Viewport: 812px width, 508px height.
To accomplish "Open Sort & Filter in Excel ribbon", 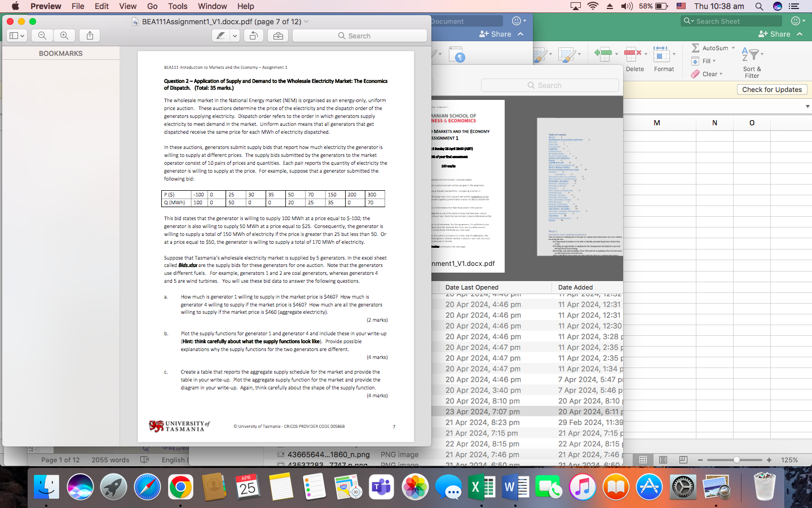I will point(752,55).
